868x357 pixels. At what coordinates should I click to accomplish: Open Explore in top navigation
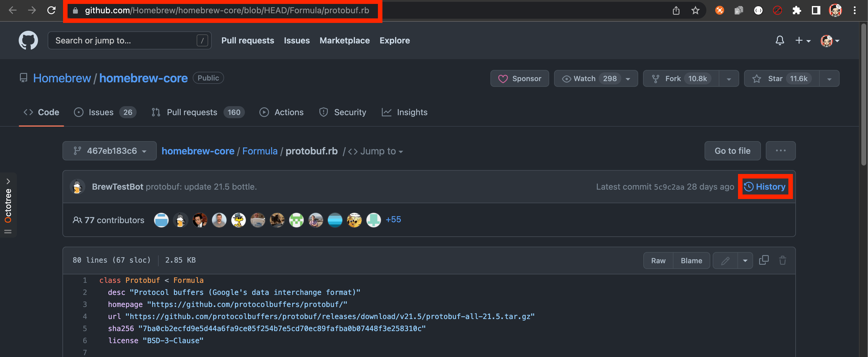(x=394, y=40)
